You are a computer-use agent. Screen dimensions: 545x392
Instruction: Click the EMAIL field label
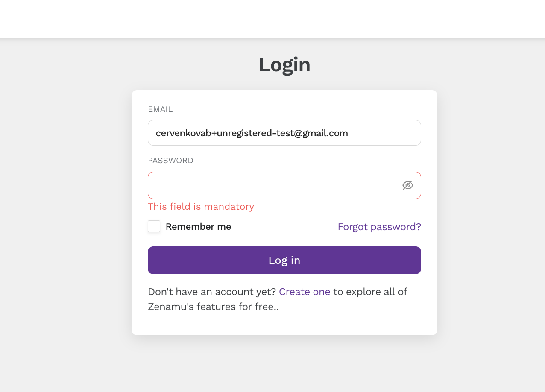160,109
